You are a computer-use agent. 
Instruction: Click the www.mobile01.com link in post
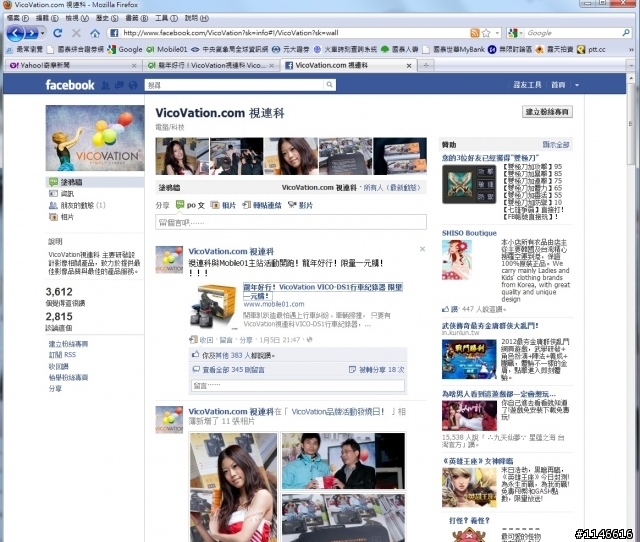274,304
